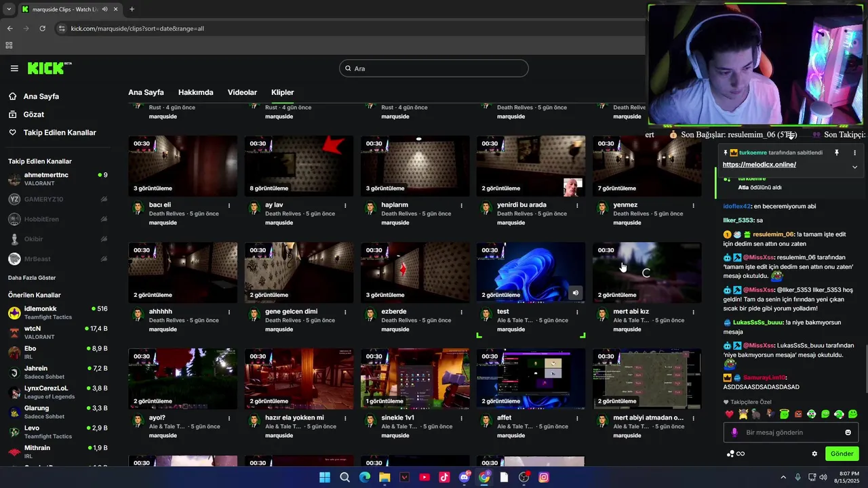The width and height of the screenshot is (868, 488).
Task: Open Instagram from the taskbar
Action: coord(544,477)
